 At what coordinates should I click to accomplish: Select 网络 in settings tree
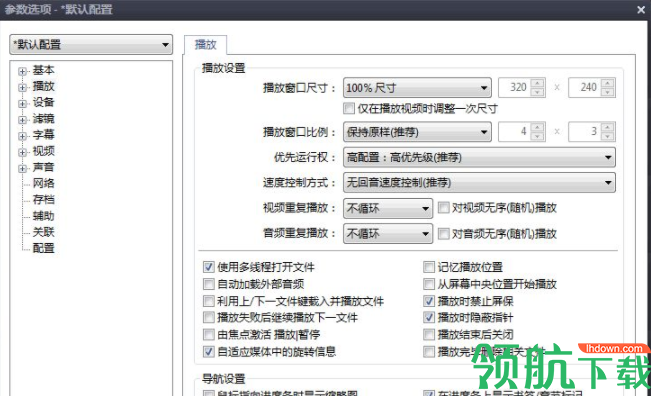click(x=44, y=183)
